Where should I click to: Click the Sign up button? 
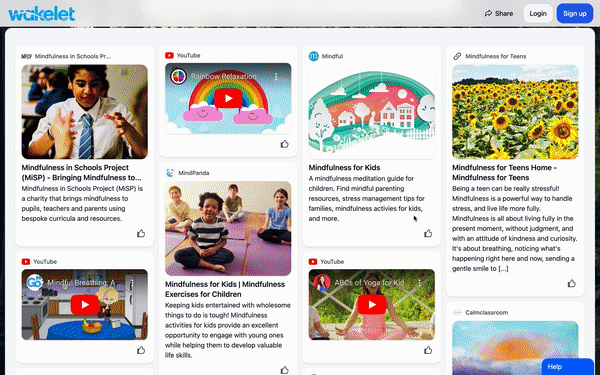pos(575,13)
